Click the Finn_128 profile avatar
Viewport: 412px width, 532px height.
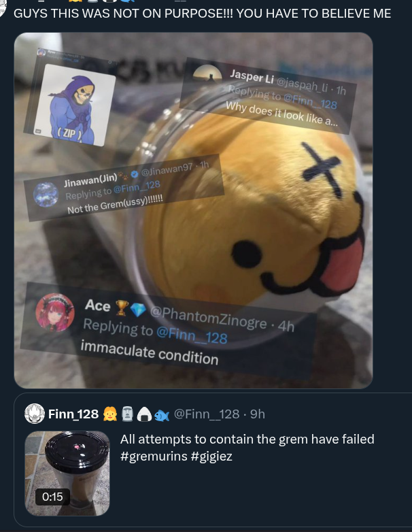point(35,414)
